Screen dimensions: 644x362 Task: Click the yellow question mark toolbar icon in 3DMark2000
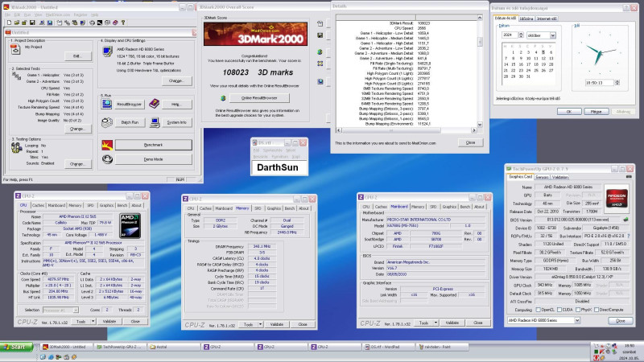tap(123, 23)
